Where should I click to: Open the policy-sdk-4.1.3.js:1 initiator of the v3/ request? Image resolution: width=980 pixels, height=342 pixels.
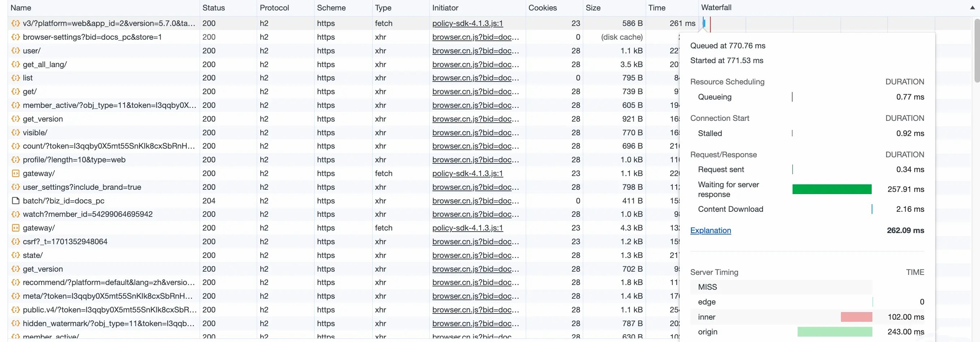tap(467, 23)
